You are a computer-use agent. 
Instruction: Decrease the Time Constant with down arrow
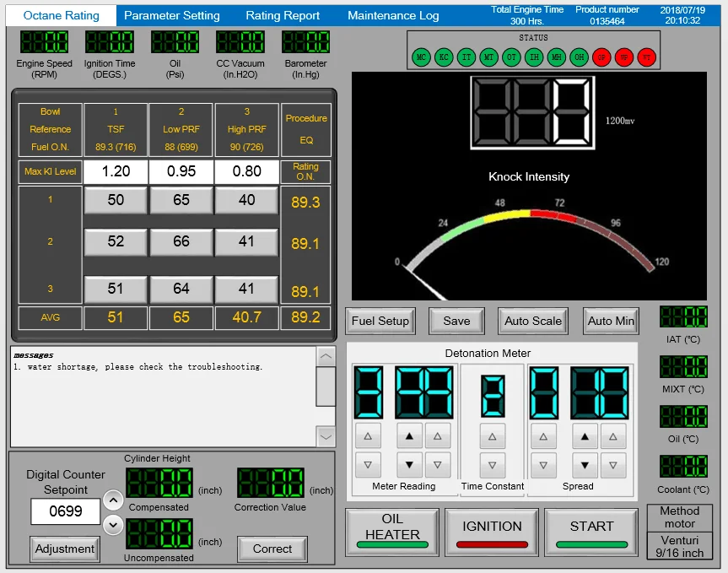point(493,465)
